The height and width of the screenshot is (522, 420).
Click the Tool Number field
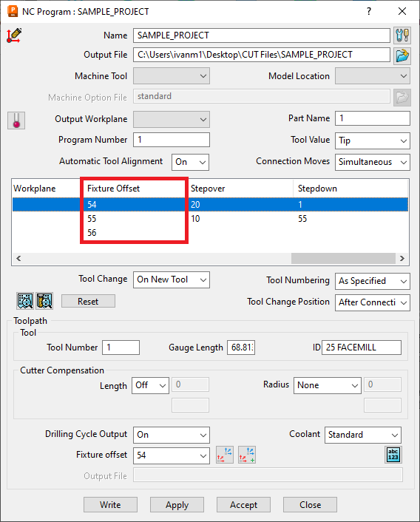[121, 348]
